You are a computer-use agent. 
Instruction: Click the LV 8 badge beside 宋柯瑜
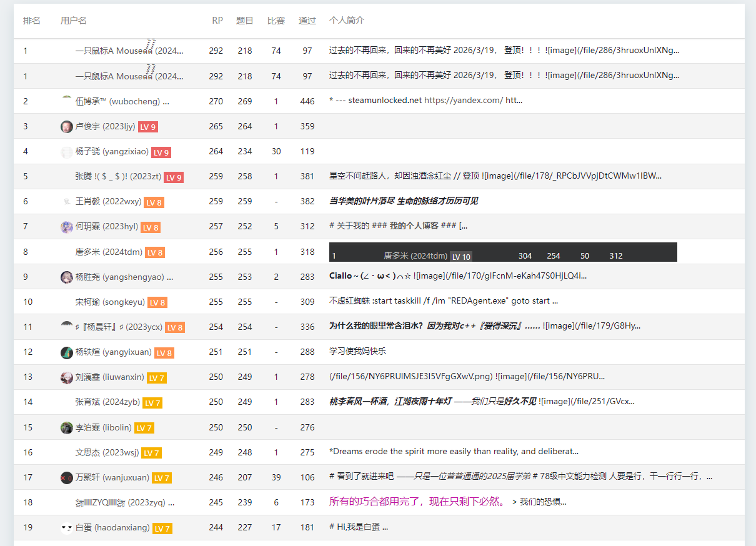click(157, 302)
